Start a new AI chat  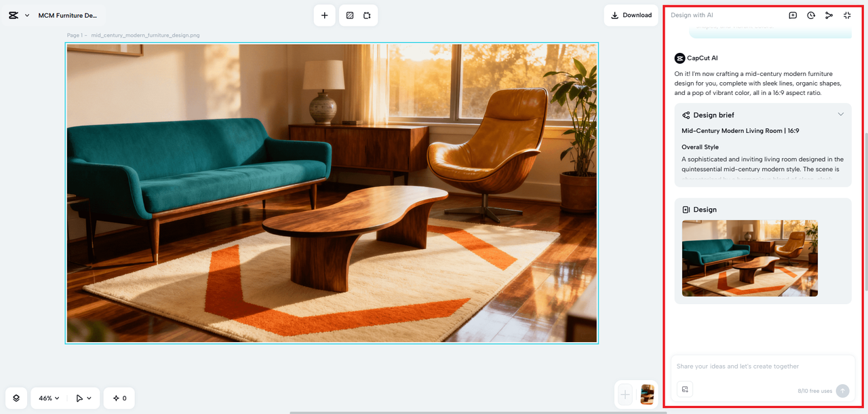point(793,15)
